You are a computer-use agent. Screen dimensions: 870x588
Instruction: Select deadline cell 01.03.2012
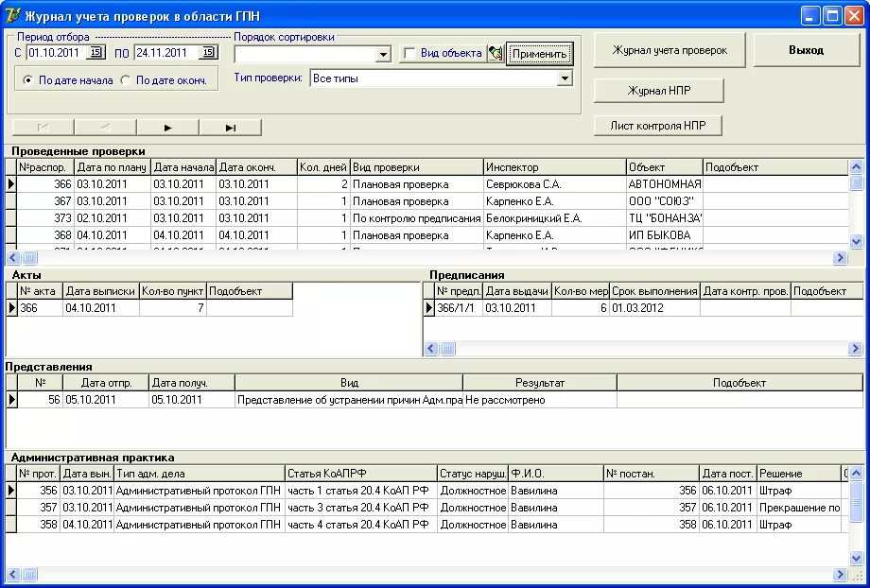click(x=654, y=308)
